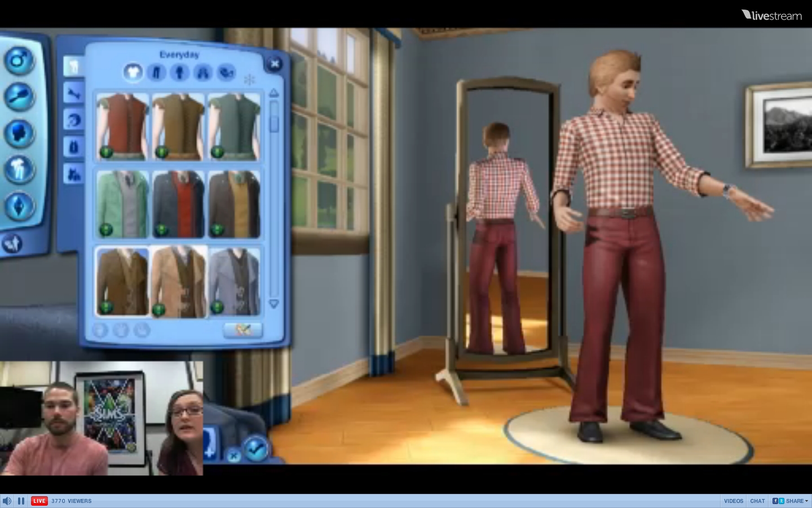Open the Personality category with plumbob icon
Image resolution: width=812 pixels, height=508 pixels.
tap(19, 206)
